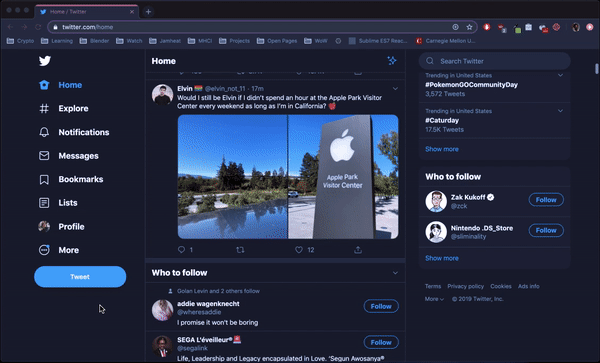Open the Privacy policy footer link
The width and height of the screenshot is (600, 363).
(466, 286)
